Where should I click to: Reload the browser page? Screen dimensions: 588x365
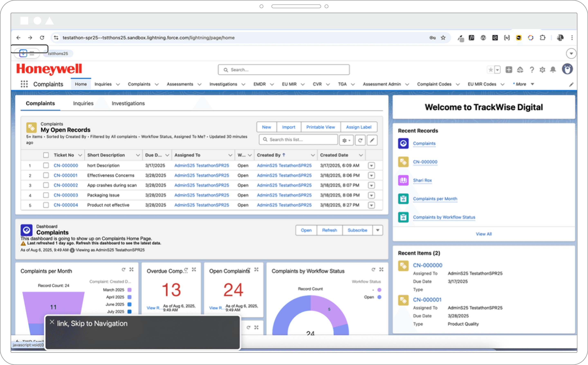click(42, 38)
